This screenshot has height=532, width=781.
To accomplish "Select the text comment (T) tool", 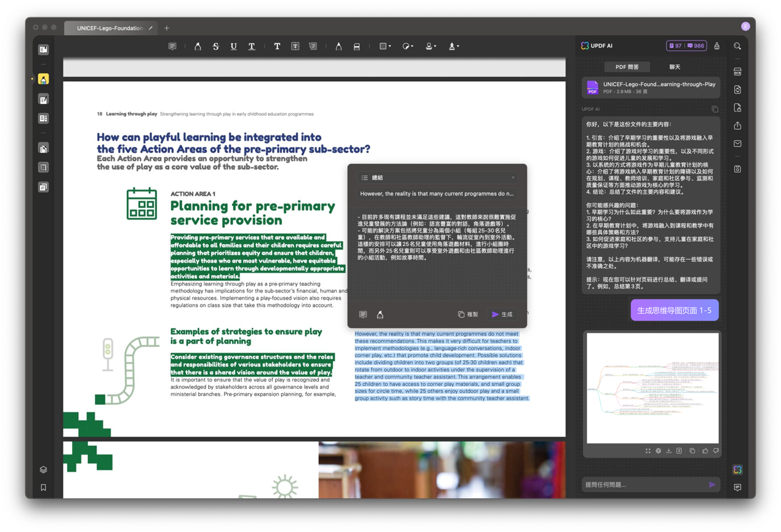I will click(277, 46).
